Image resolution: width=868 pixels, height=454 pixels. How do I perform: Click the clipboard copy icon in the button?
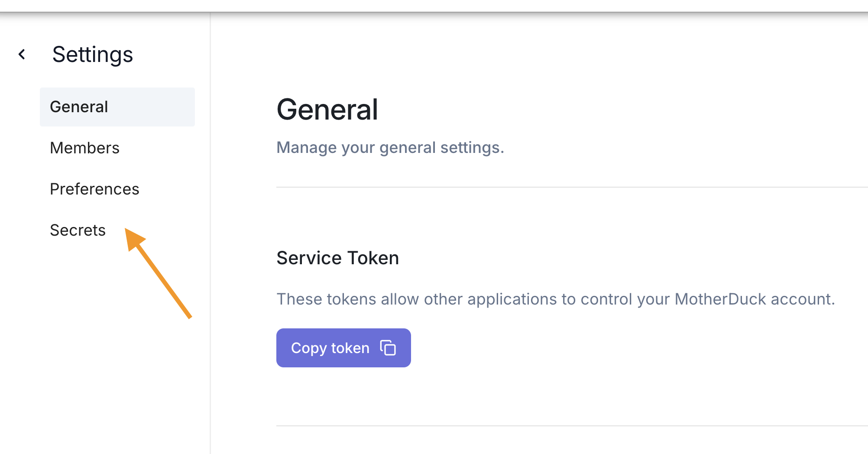(388, 348)
